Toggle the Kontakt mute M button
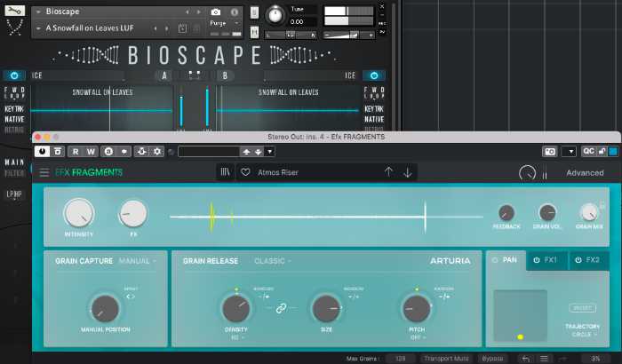 pos(254,31)
